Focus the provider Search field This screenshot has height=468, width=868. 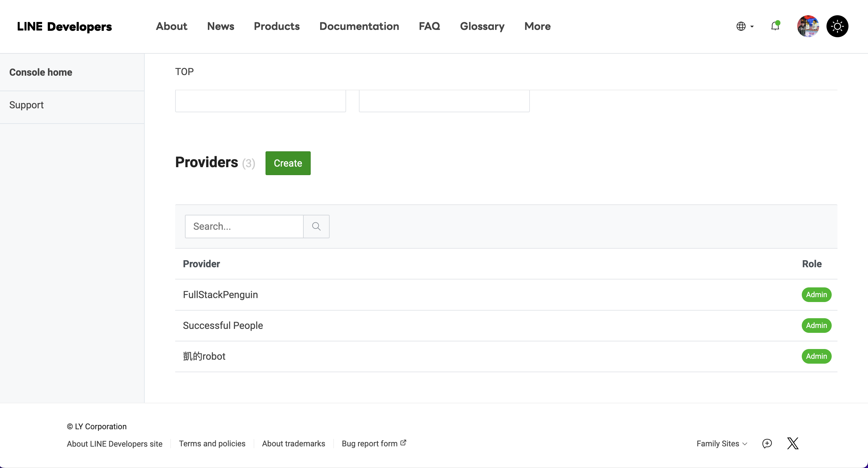click(x=244, y=226)
